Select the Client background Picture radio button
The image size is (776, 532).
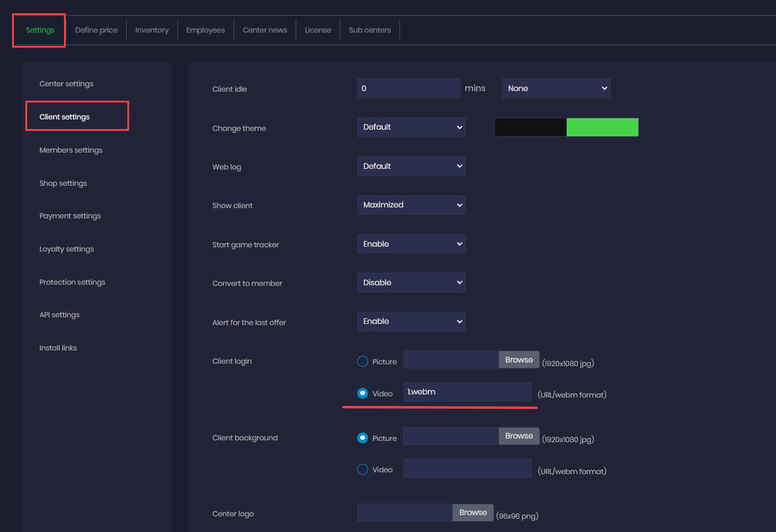pyautogui.click(x=363, y=438)
